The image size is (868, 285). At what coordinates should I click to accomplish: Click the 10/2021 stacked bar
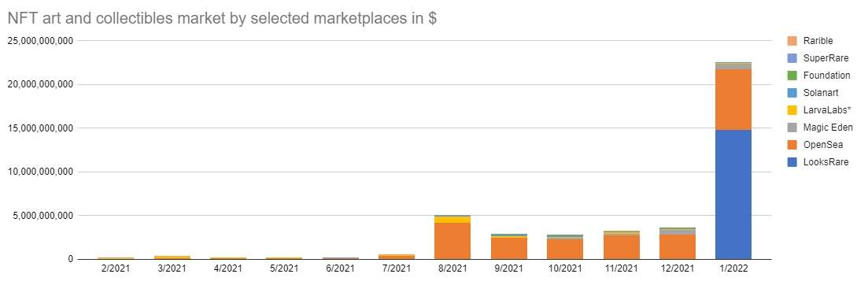pyautogui.click(x=565, y=246)
